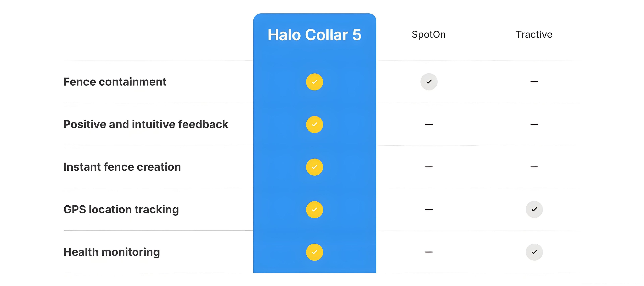The width and height of the screenshot is (644, 286).
Task: Select the Halo Collar 5 column header
Action: [314, 35]
